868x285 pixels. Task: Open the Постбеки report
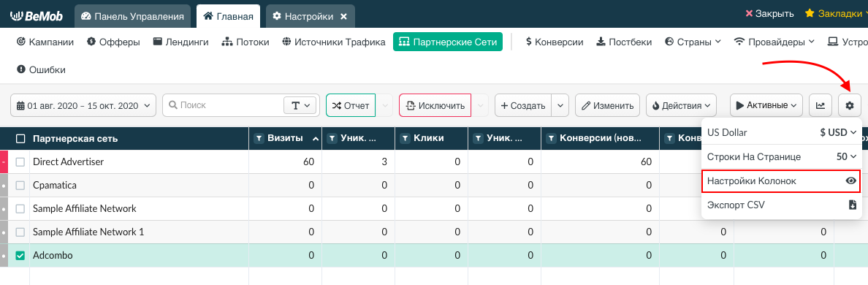(x=624, y=42)
